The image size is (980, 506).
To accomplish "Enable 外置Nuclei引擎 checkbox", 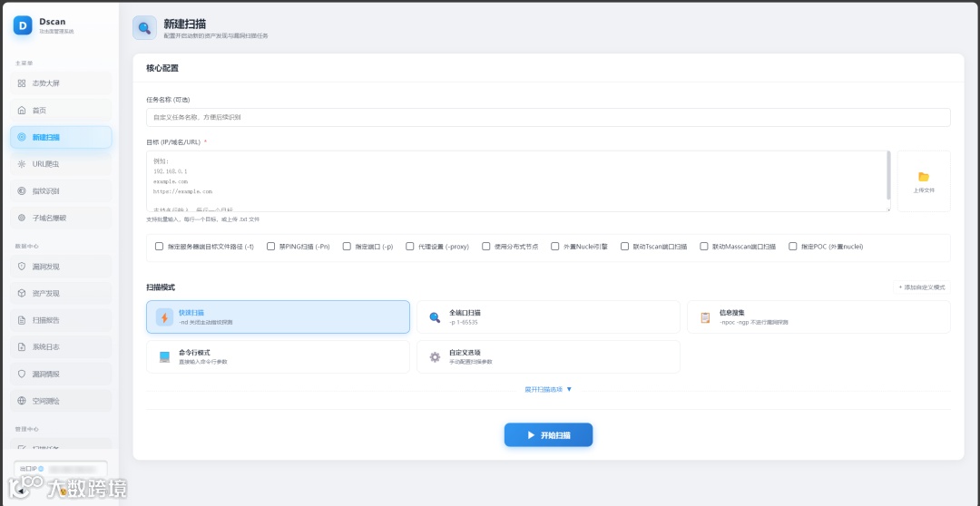I will click(x=555, y=247).
